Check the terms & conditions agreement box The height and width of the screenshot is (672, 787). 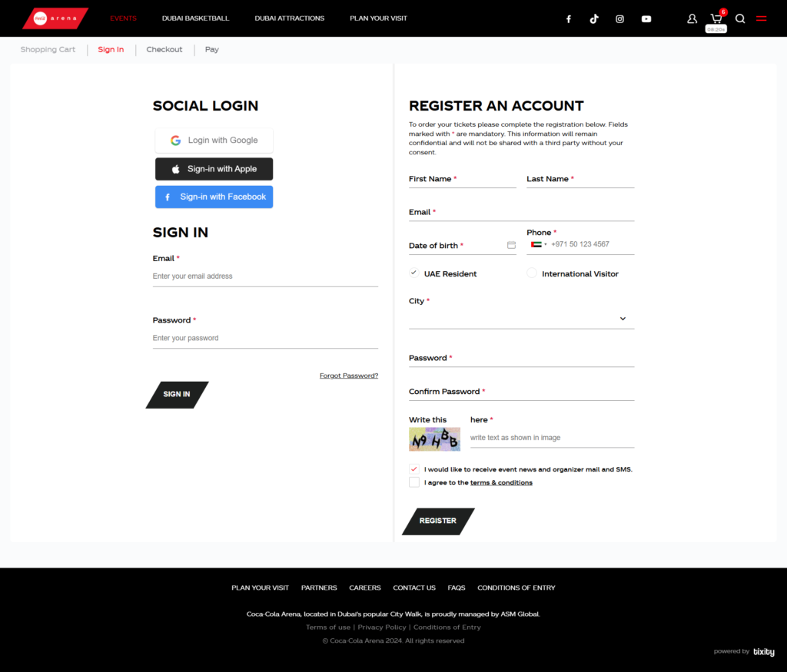point(414,482)
